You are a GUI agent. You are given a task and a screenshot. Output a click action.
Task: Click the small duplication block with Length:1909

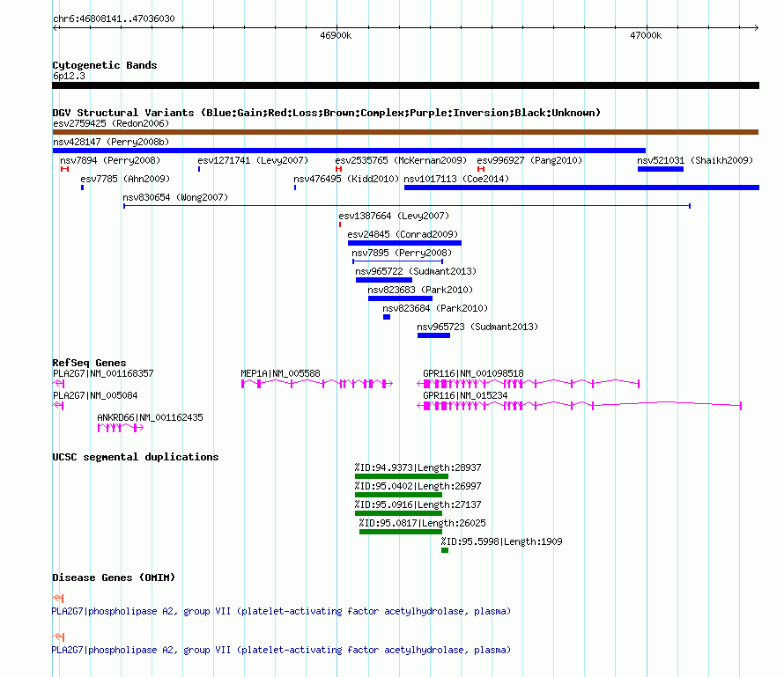click(x=445, y=550)
